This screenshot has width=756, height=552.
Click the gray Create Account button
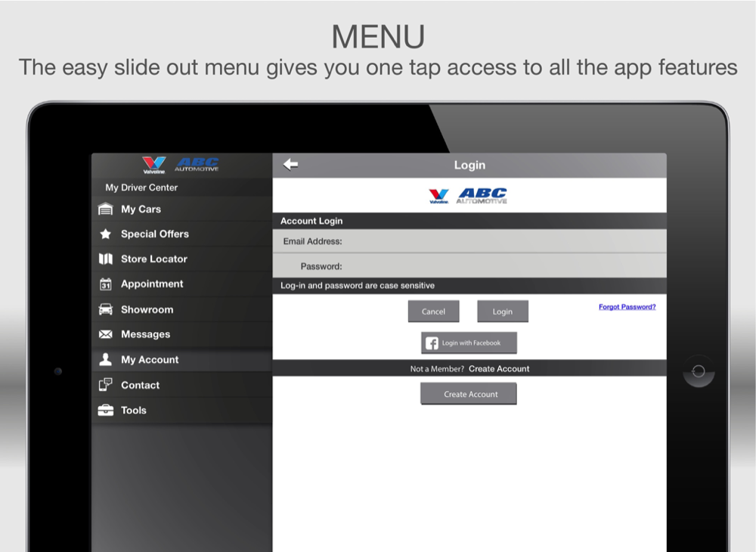[x=469, y=394]
